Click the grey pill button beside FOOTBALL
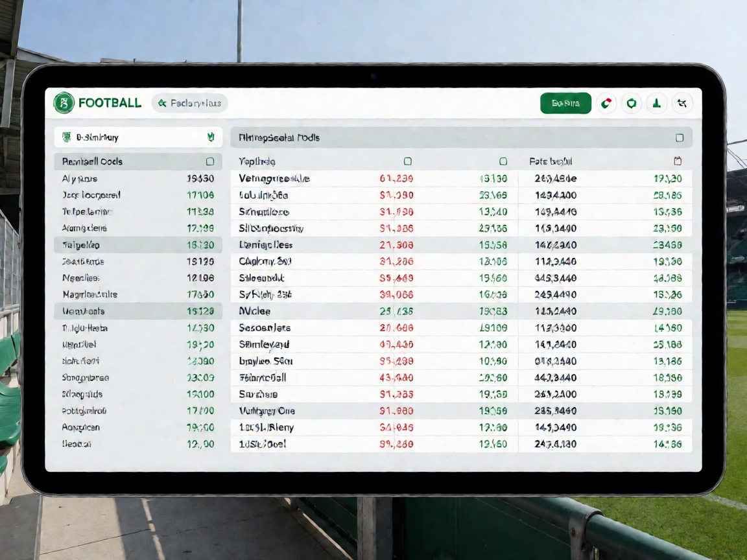 (x=189, y=103)
